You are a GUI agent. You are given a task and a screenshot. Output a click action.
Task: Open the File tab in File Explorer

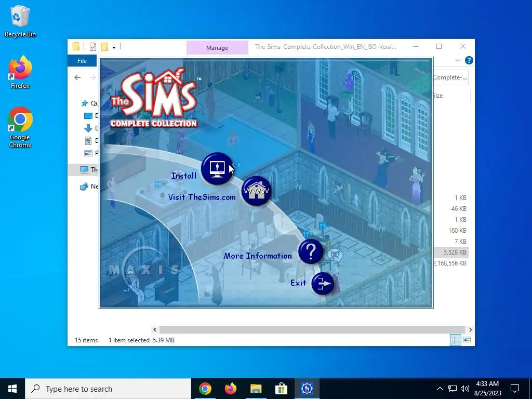pyautogui.click(x=82, y=61)
